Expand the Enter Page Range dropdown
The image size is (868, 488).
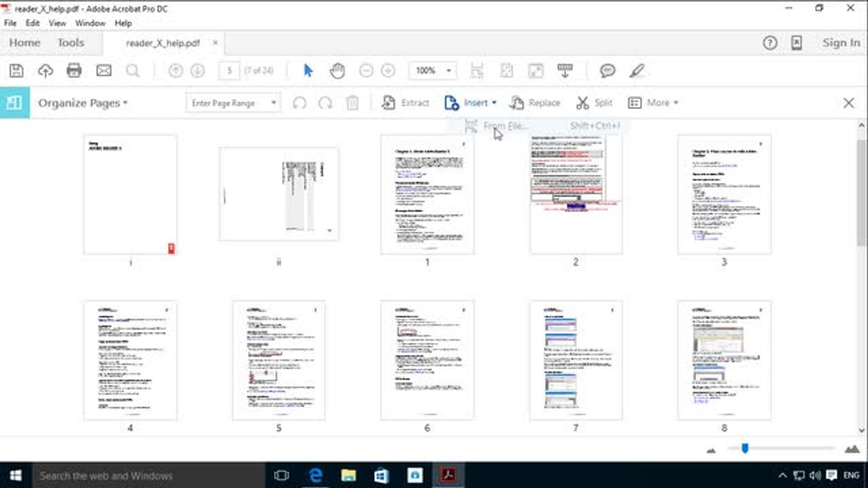coord(274,103)
